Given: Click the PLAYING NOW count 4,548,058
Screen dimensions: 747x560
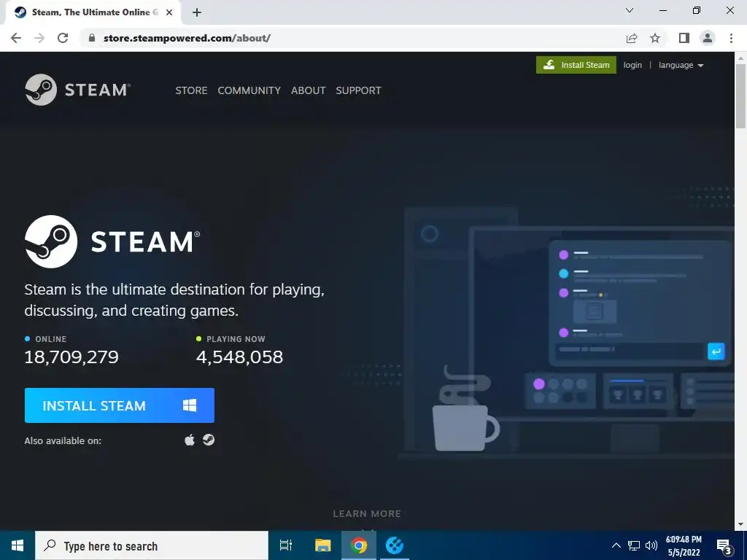Looking at the screenshot, I should coord(239,357).
